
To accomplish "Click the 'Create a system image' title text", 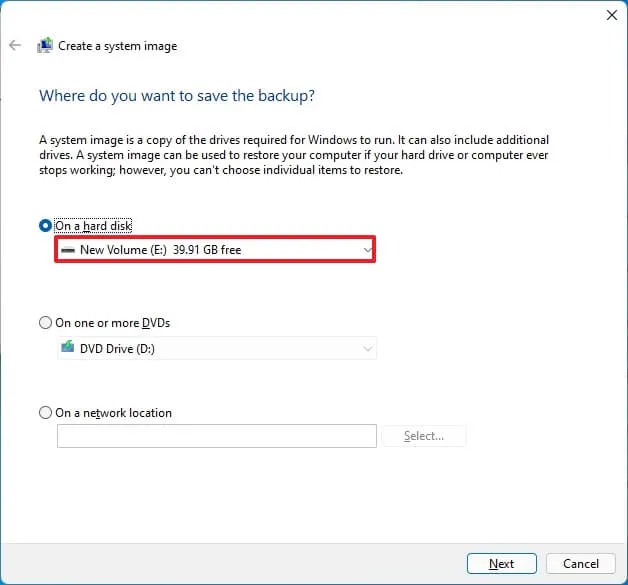I will (x=118, y=46).
